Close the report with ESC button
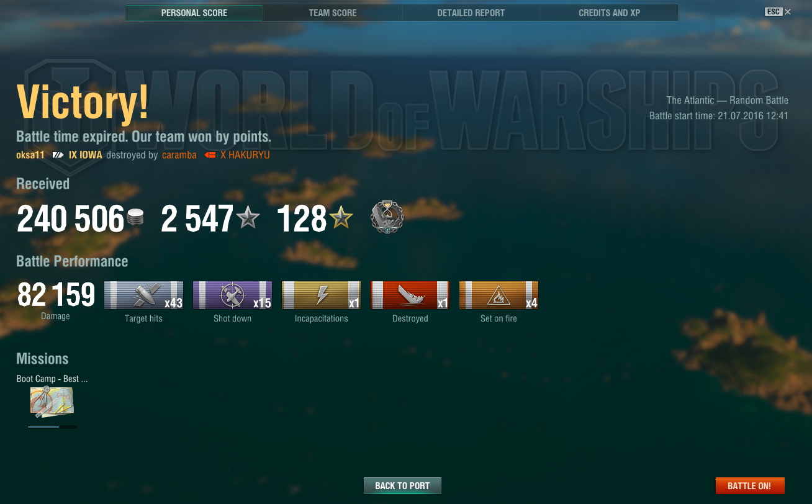Viewport: 812px width, 504px height. click(x=778, y=12)
